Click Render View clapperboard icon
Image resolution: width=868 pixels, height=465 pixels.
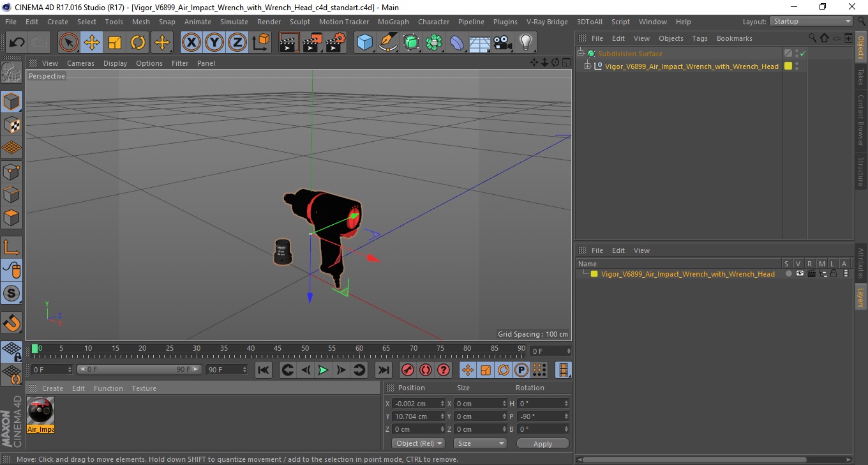tap(289, 43)
